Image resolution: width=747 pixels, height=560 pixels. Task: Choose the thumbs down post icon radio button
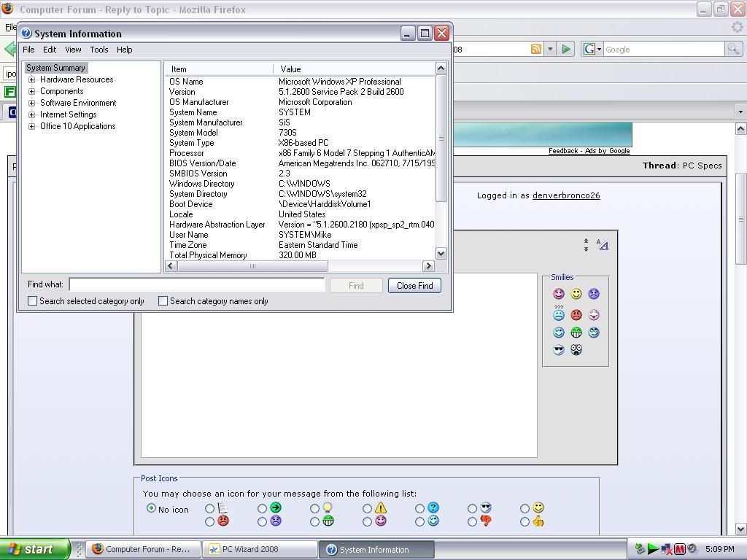tap(472, 522)
